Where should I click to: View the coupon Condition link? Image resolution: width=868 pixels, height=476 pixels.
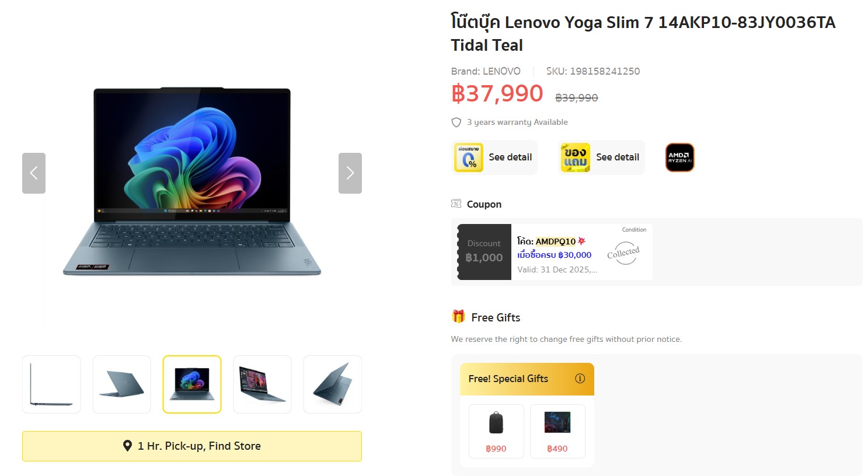point(634,230)
